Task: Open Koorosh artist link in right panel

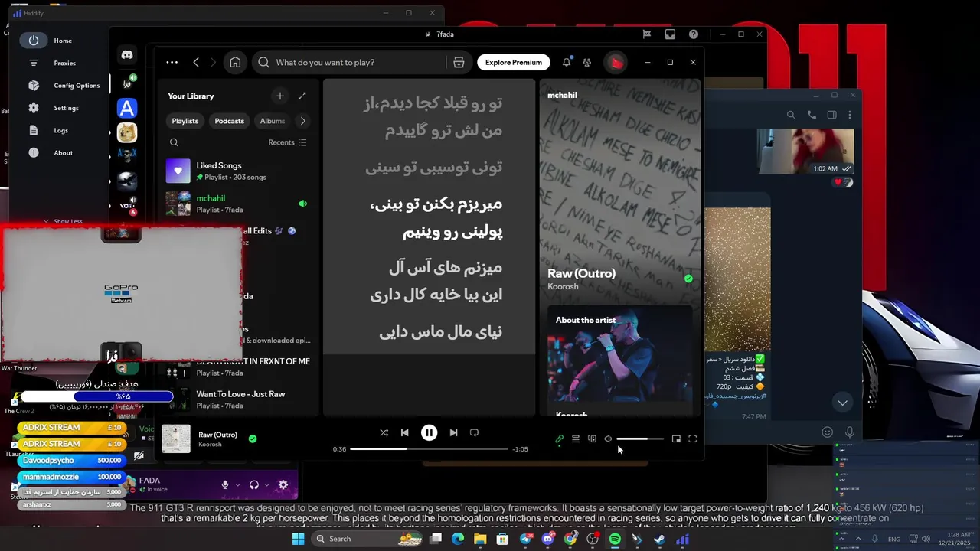Action: (563, 287)
